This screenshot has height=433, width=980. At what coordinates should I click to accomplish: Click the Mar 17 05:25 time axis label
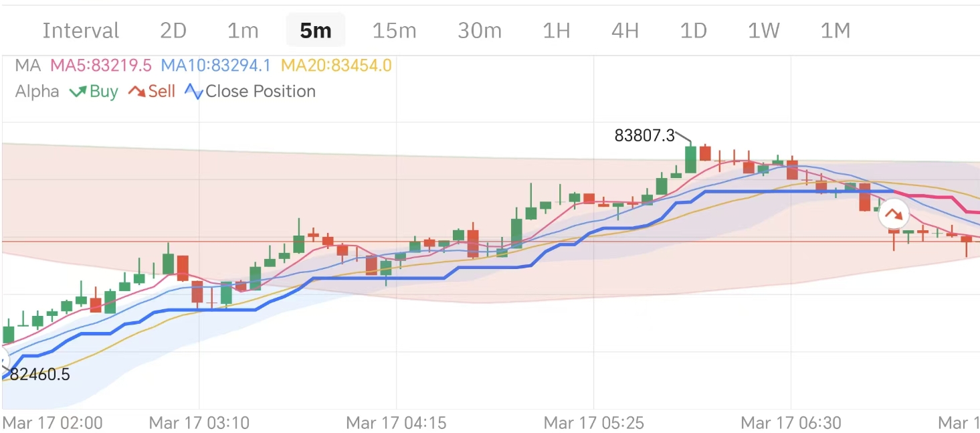point(593,423)
